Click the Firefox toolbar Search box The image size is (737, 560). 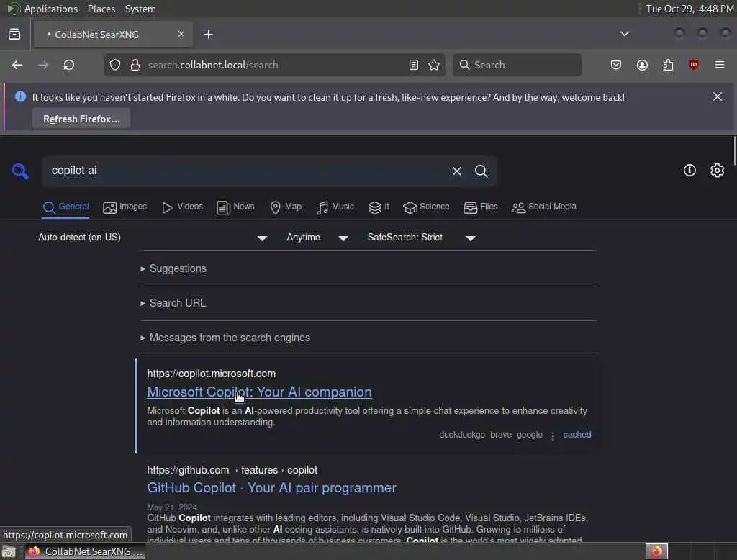(517, 65)
